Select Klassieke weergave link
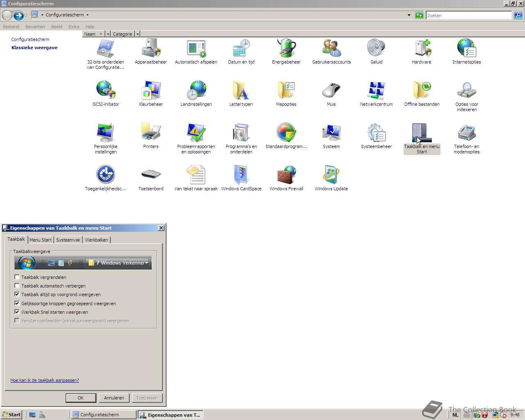Image resolution: width=525 pixels, height=420 pixels. click(x=34, y=48)
